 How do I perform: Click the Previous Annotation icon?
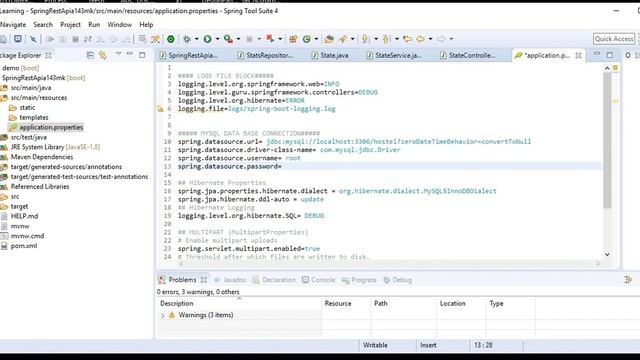(386, 39)
